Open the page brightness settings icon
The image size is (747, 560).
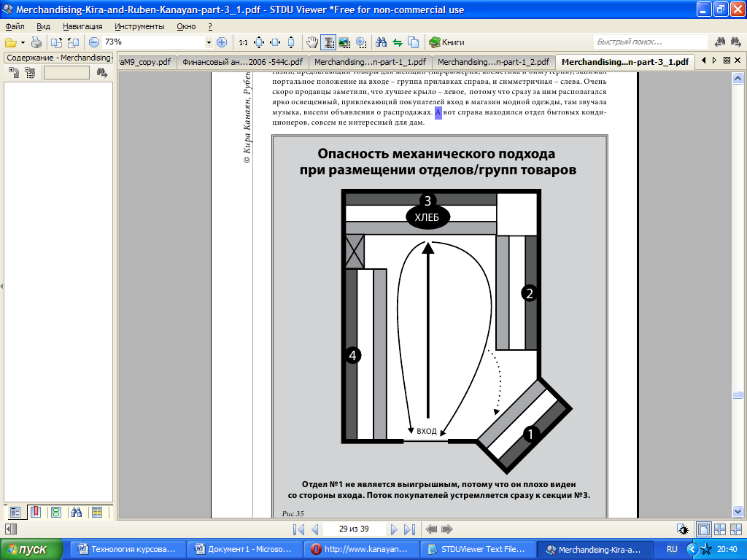683,529
